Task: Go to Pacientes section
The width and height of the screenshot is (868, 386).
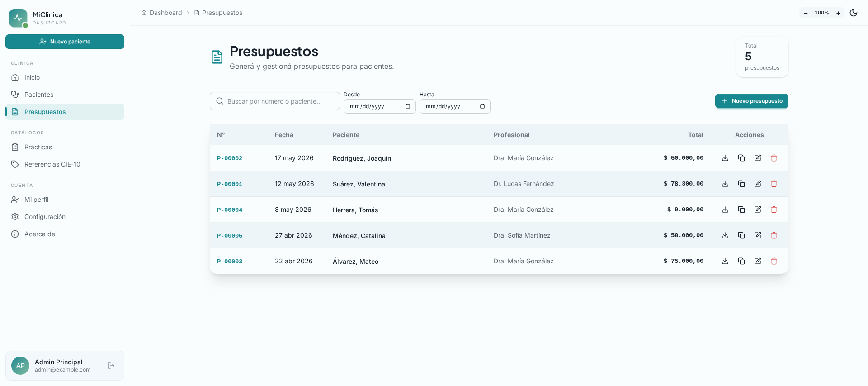Action: tap(65, 95)
